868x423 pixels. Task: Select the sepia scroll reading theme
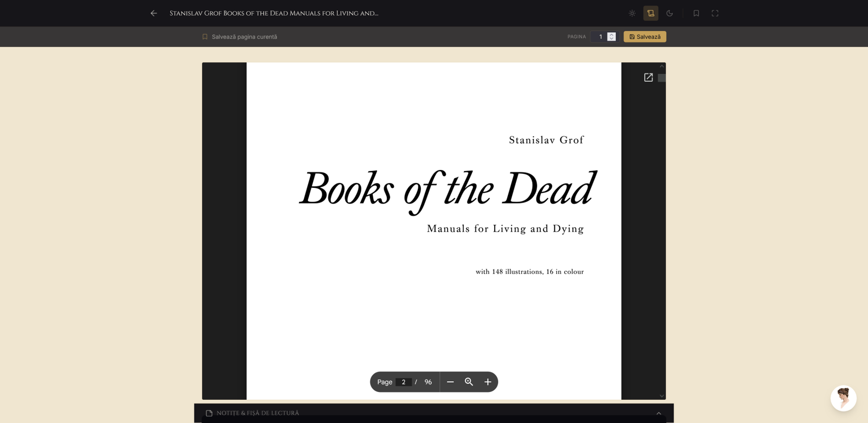pyautogui.click(x=651, y=13)
